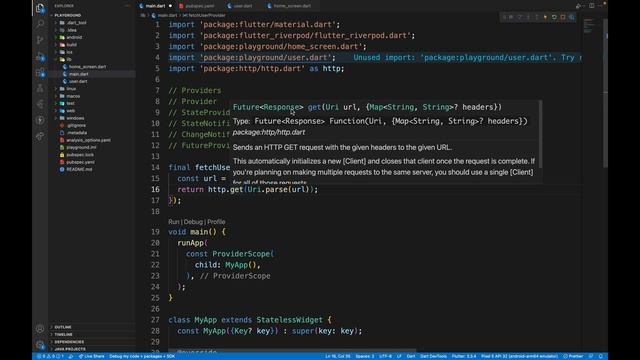
Task: Open Dart DevTools from the status bar
Action: [433, 356]
